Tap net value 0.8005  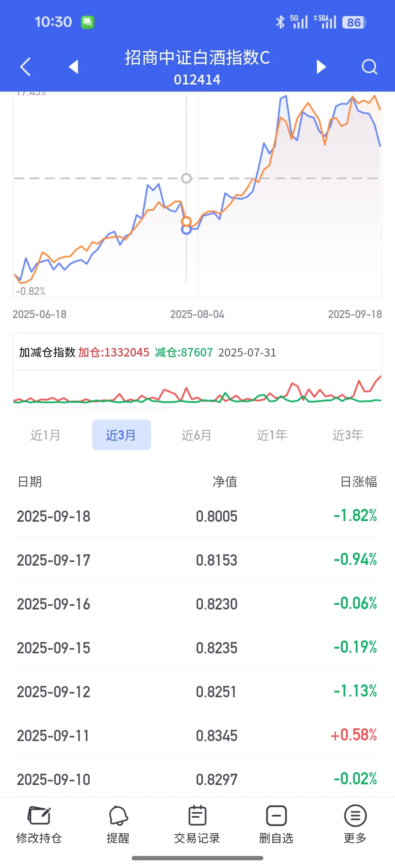click(x=217, y=517)
